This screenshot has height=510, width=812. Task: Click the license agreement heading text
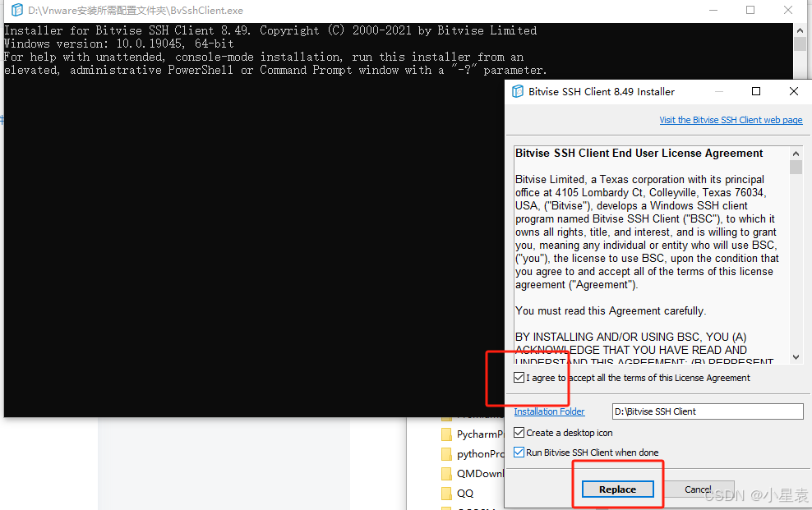pyautogui.click(x=639, y=153)
